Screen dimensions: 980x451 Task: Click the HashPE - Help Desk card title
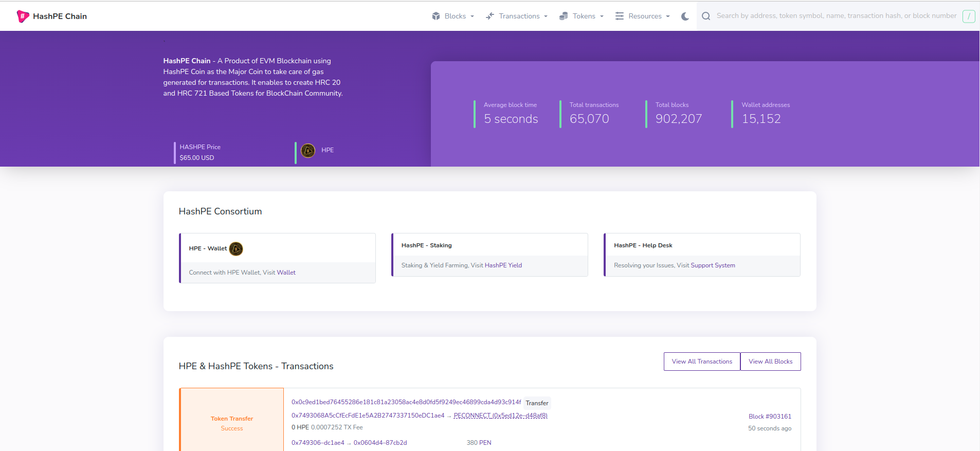[x=643, y=245]
